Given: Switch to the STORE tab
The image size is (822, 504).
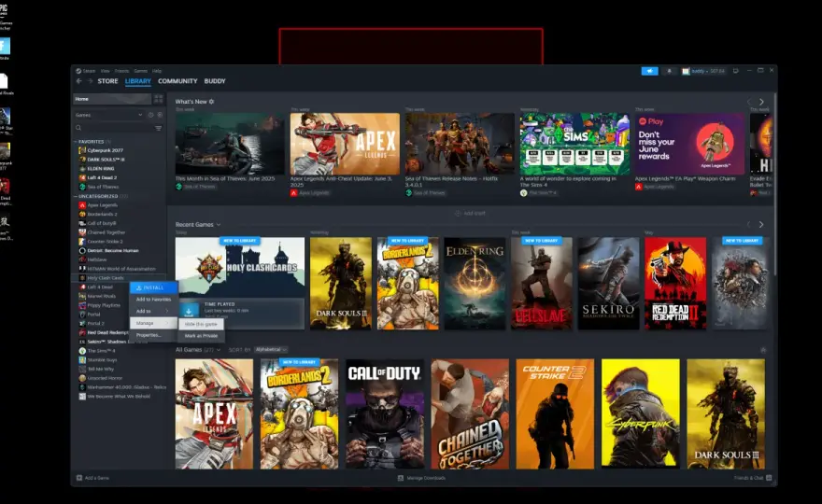Looking at the screenshot, I should coord(107,81).
